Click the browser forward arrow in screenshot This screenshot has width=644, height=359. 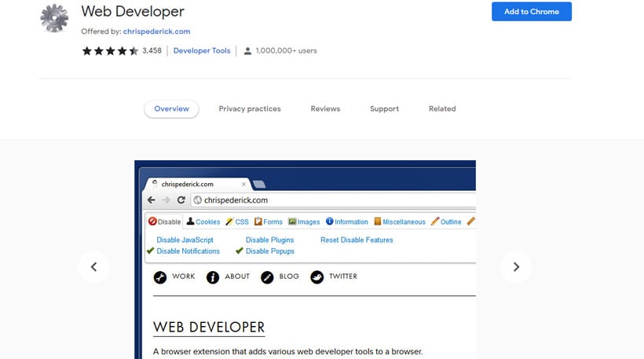[166, 200]
